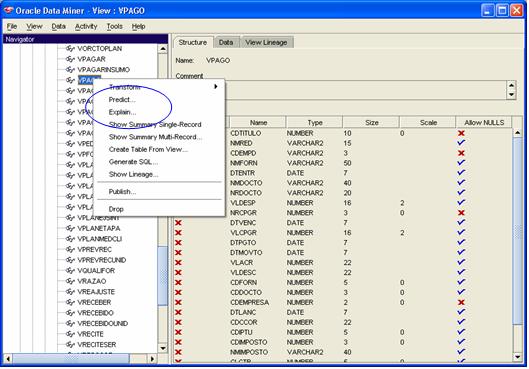Click the VRECEBIDOUNID view icon

(70, 323)
